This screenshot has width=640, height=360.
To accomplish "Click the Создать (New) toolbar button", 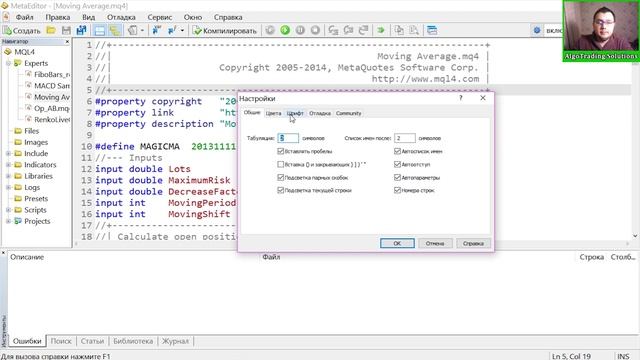I will [22, 30].
